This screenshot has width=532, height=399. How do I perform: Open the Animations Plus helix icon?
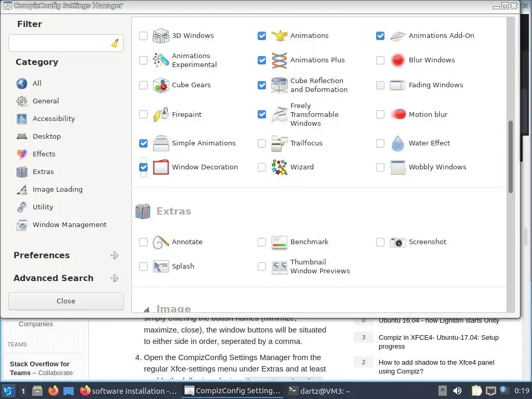click(279, 60)
